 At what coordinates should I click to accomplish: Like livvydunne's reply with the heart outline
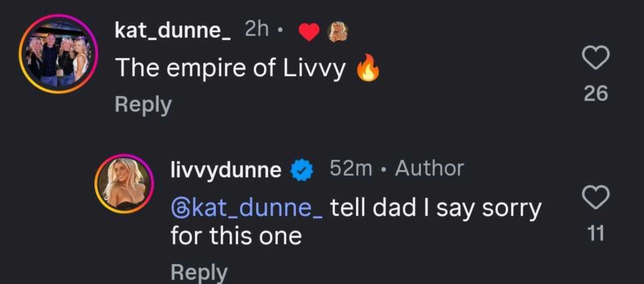(595, 197)
